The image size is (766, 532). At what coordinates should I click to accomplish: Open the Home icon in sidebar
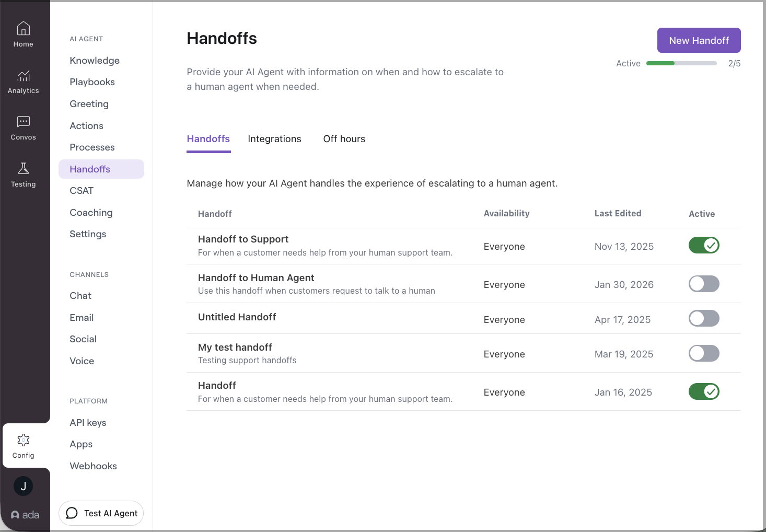(x=24, y=28)
